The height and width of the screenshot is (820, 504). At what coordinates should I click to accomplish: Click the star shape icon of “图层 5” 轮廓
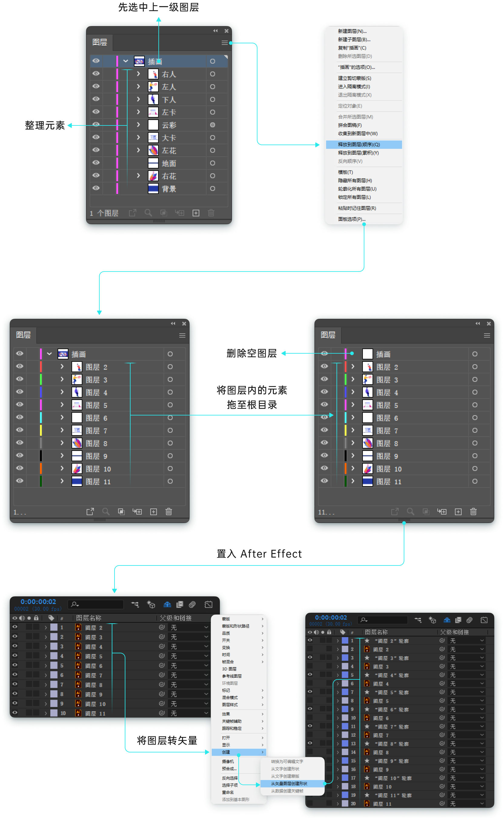click(367, 692)
